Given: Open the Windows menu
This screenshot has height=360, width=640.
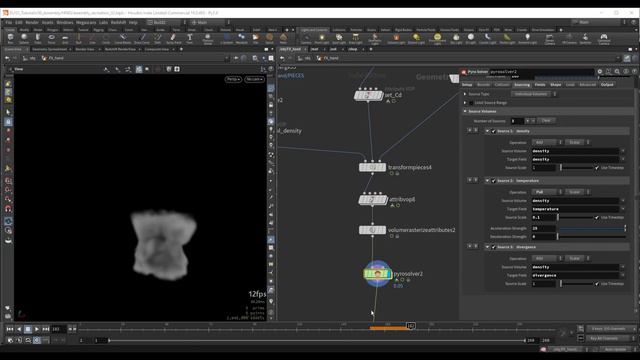Looking at the screenshot, I should pyautogui.click(x=65, y=22).
